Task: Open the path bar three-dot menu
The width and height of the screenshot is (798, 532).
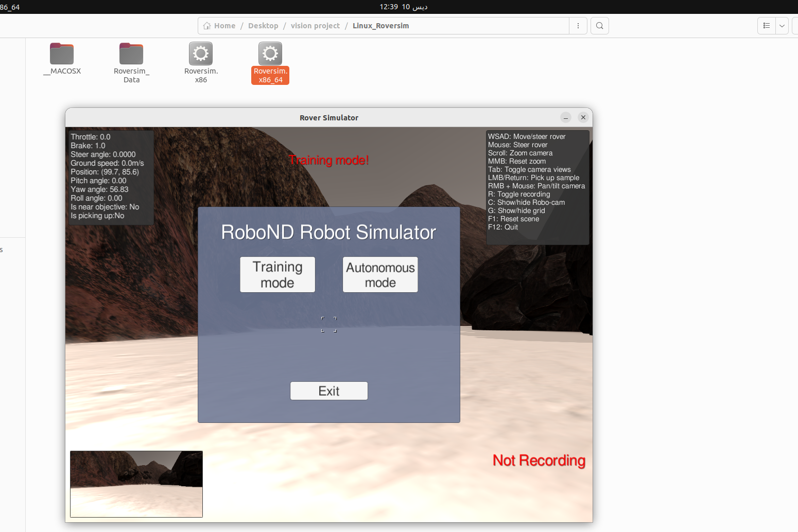Action: point(578,26)
